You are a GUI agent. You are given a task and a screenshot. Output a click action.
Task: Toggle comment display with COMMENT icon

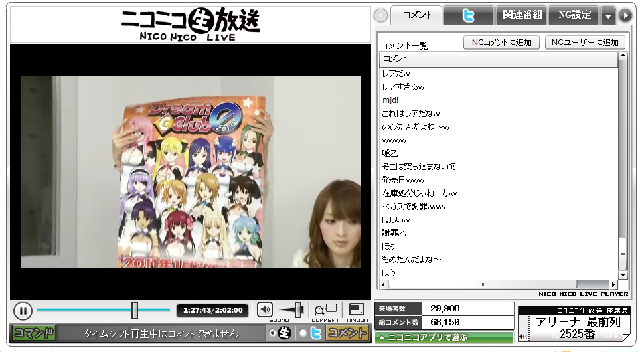[325, 309]
